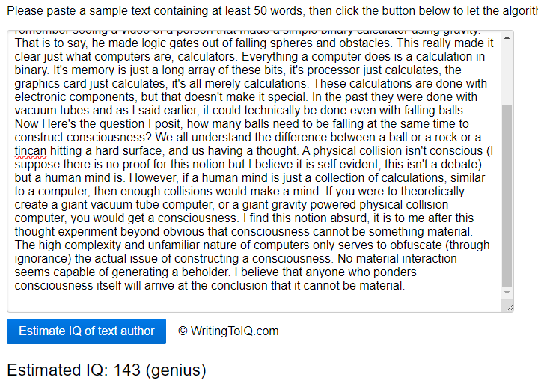Click the misspelled word "tincan"
The image size is (538, 392).
click(x=31, y=150)
